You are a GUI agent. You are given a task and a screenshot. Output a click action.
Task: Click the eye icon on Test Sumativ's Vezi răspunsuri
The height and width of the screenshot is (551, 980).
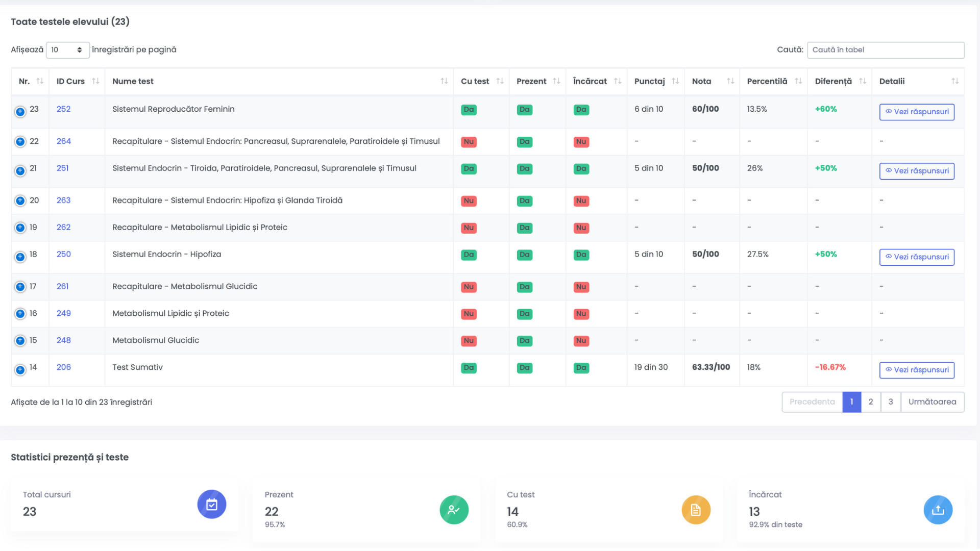[888, 370]
